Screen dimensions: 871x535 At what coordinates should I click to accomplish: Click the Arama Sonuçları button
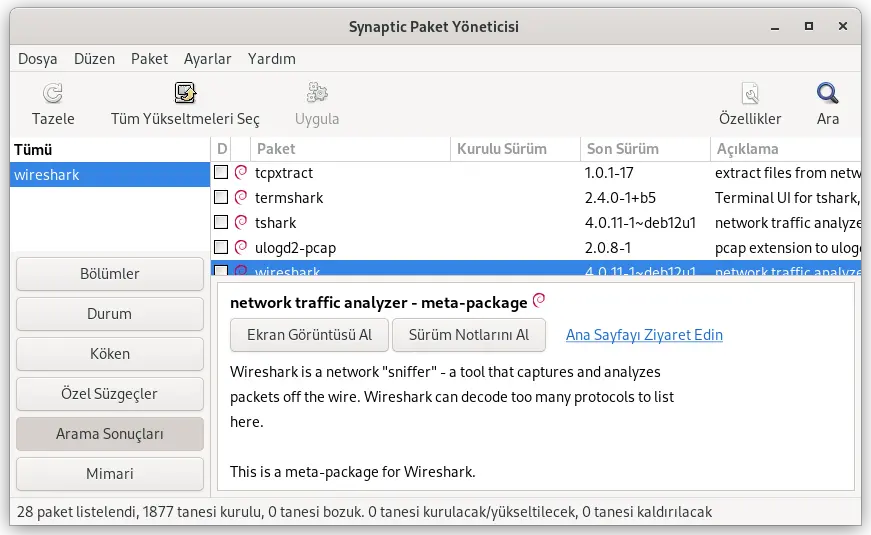tap(110, 434)
